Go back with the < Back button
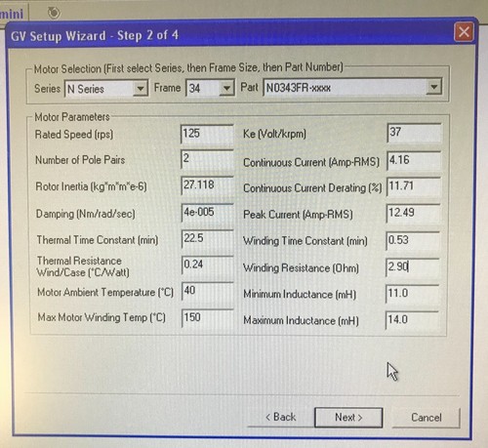Viewport: 488px width, 448px height. coord(280,417)
